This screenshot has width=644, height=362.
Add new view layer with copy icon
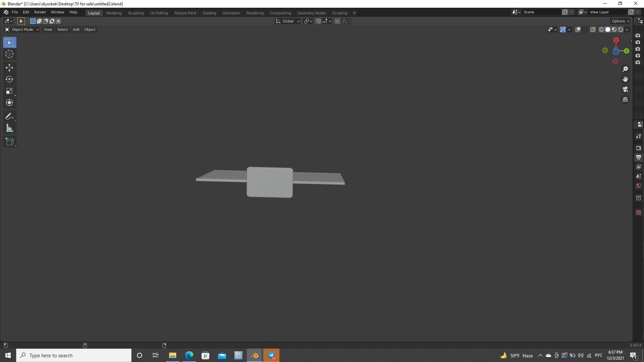(x=631, y=12)
